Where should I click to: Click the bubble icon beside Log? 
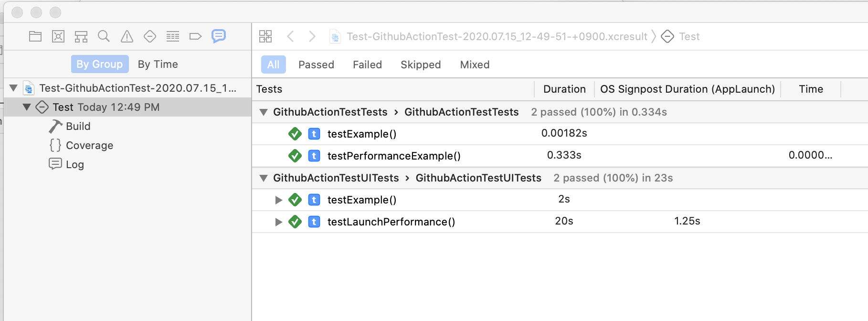point(55,164)
